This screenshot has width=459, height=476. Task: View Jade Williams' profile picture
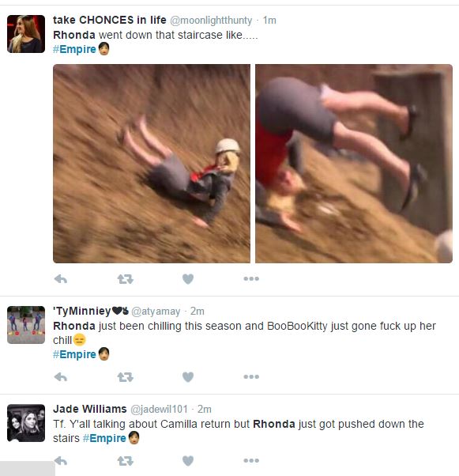26,423
